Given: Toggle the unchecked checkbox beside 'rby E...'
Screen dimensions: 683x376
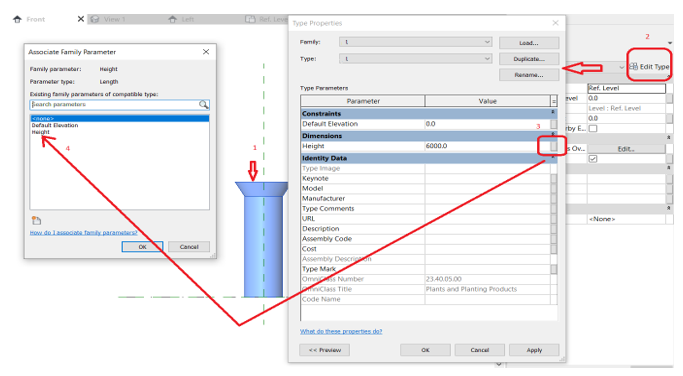Looking at the screenshot, I should click(593, 129).
